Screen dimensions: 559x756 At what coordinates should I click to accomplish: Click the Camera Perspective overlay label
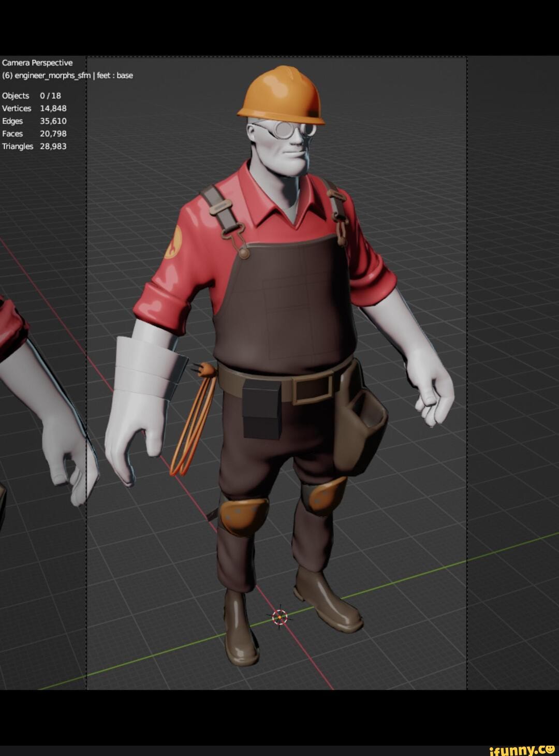click(37, 62)
